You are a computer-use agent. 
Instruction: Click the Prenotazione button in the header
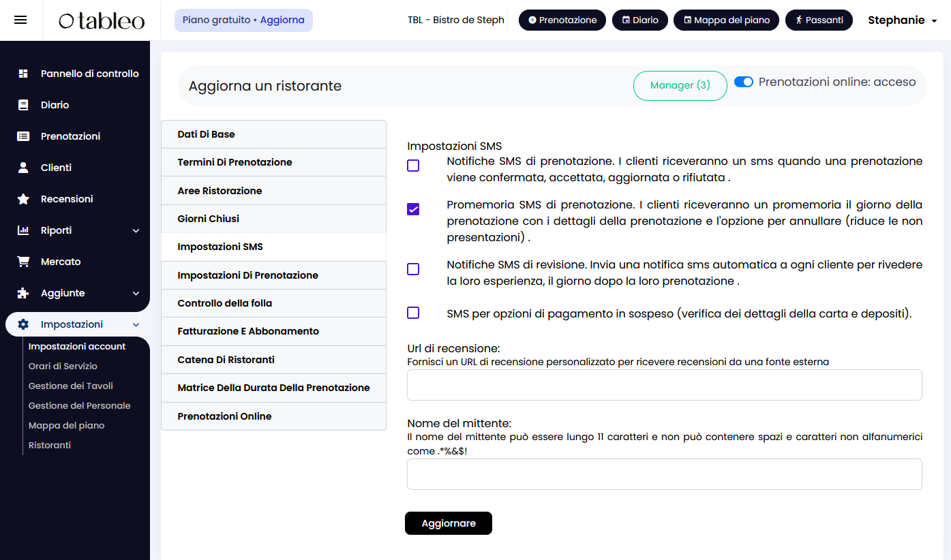(x=562, y=20)
